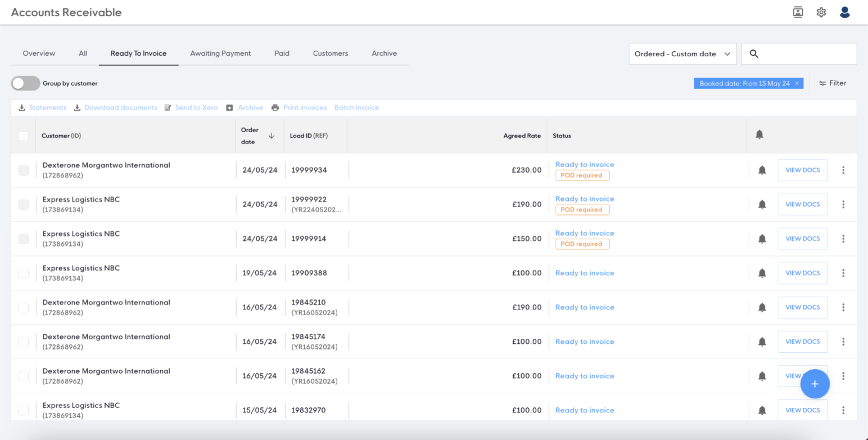Image resolution: width=868 pixels, height=440 pixels.
Task: Click VIEW DOCS for load 19999934
Action: [x=802, y=170]
